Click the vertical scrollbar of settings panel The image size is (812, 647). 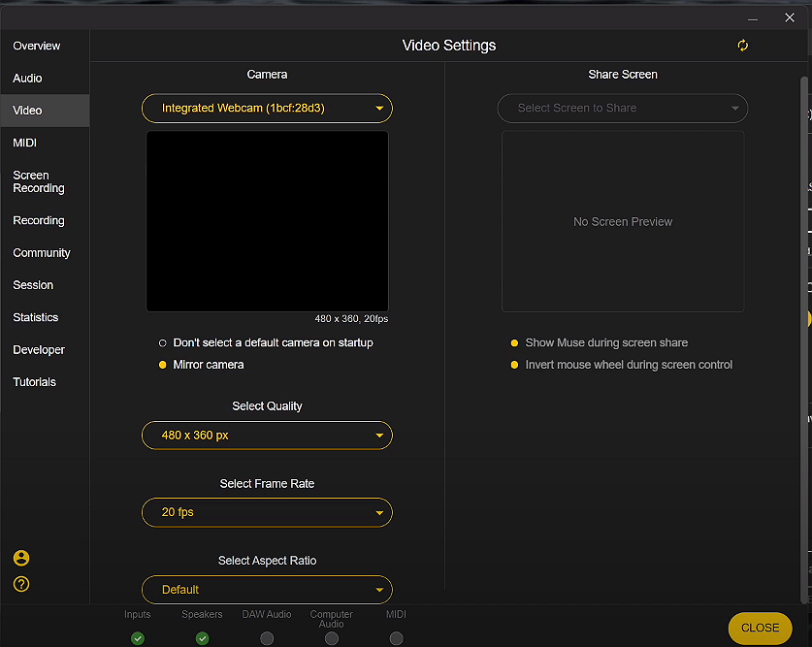click(804, 340)
